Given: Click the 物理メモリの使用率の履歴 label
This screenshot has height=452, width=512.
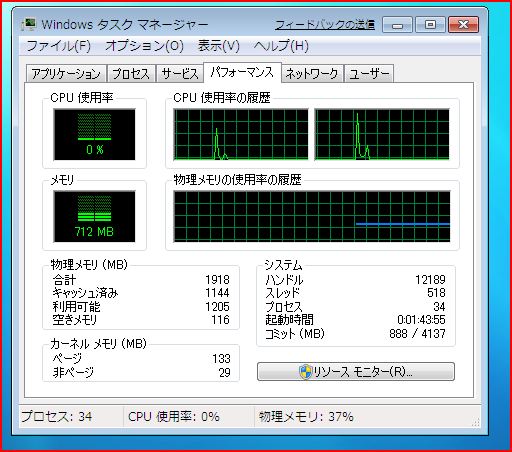Looking at the screenshot, I should 237,180.
